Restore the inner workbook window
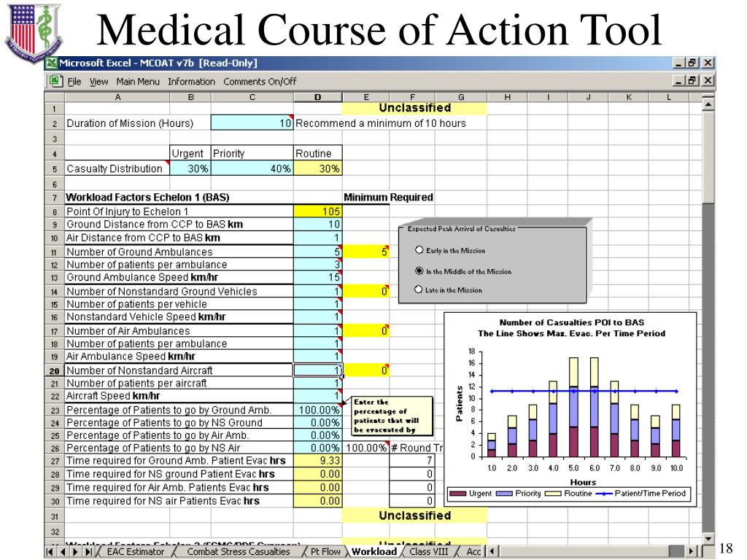Image resolution: width=747 pixels, height=560 pixels. click(x=692, y=80)
